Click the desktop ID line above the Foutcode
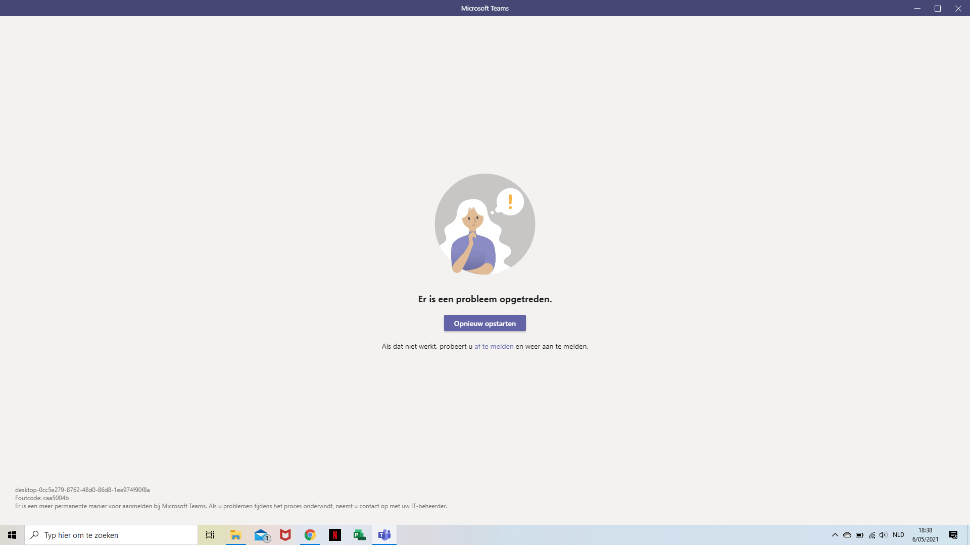Image resolution: width=970 pixels, height=545 pixels. pyautogui.click(x=82, y=489)
